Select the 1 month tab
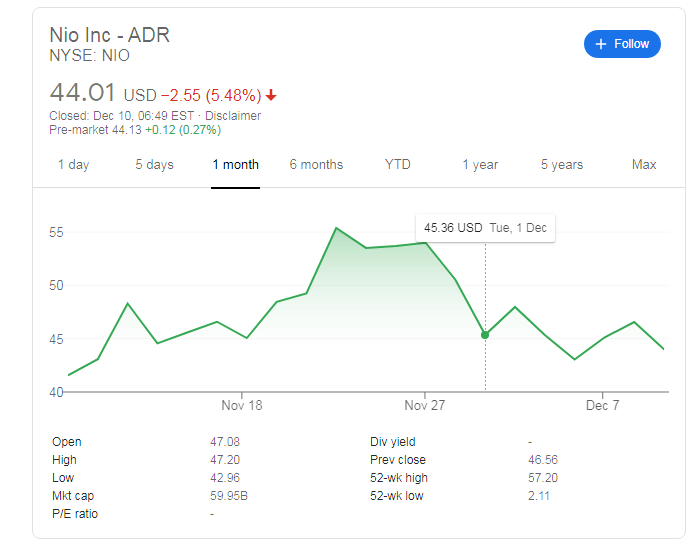This screenshot has width=694, height=548. (235, 165)
